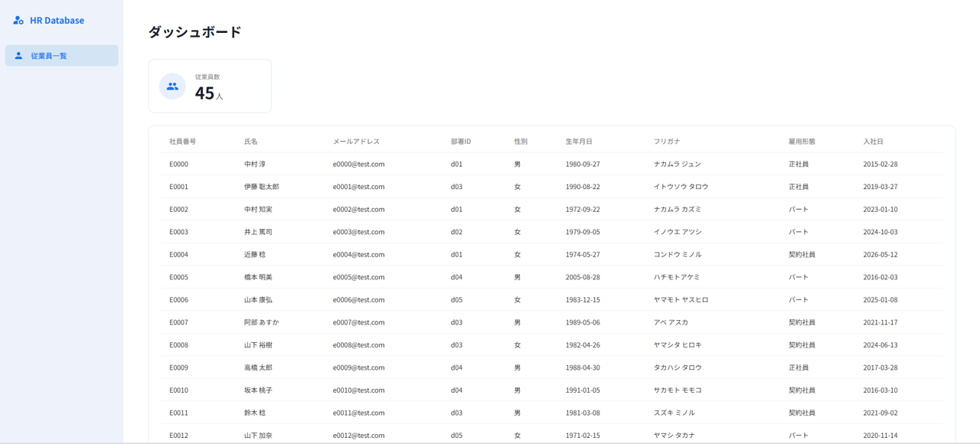Click the HR Database title link
The width and height of the screenshot is (980, 444).
[x=57, y=21]
